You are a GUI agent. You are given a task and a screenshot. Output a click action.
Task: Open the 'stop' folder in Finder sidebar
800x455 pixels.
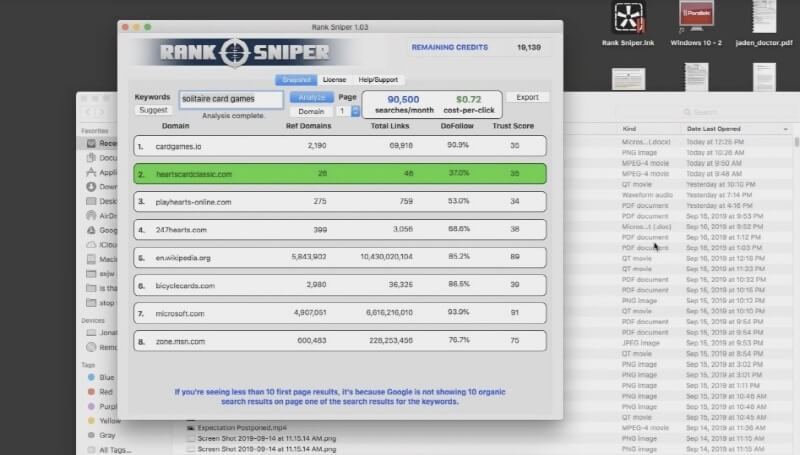(x=101, y=302)
